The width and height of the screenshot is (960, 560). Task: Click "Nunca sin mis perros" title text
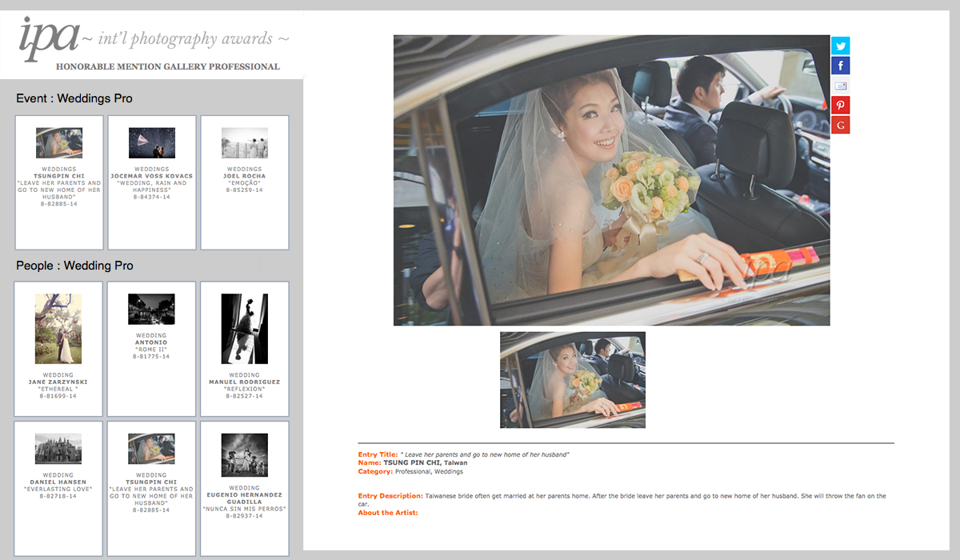coord(244,509)
